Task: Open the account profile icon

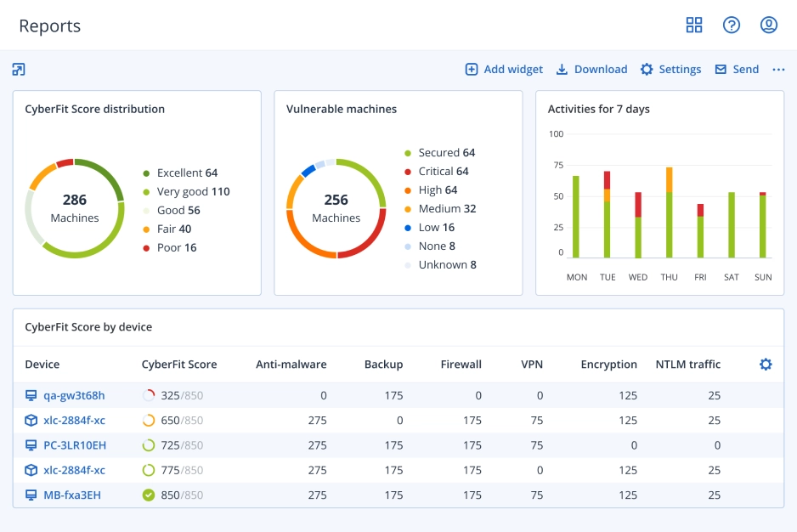Action: [x=768, y=25]
